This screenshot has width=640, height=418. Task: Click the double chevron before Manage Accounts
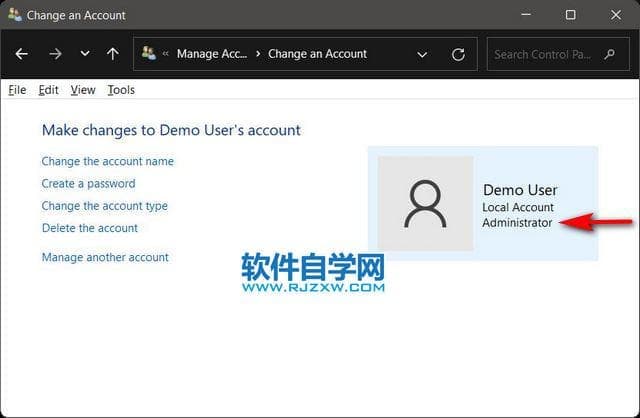coord(166,54)
